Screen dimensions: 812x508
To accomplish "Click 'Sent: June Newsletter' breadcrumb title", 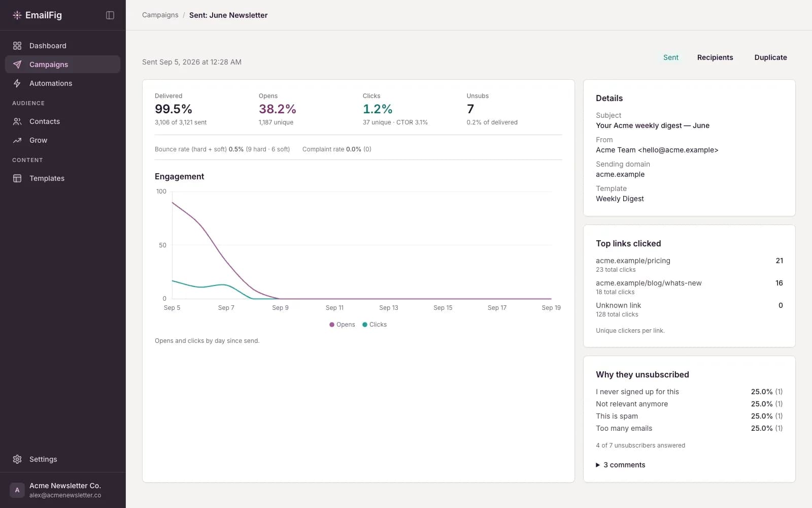I will coord(228,15).
